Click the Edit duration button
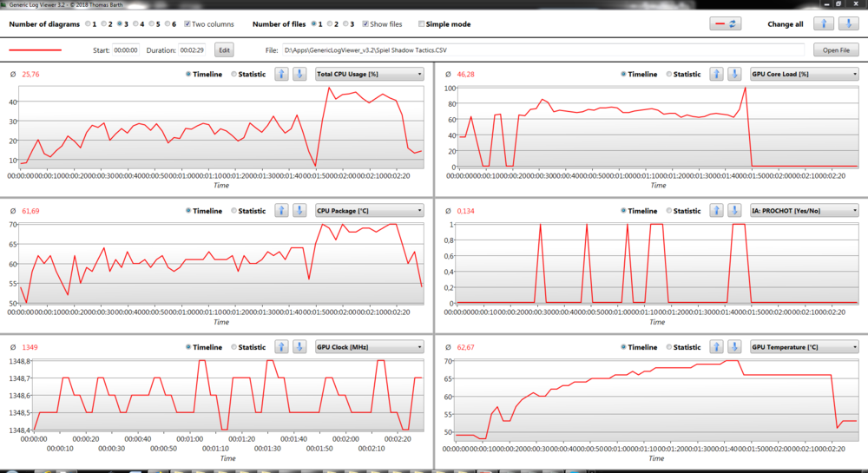The height and width of the screenshot is (473, 868). click(224, 50)
